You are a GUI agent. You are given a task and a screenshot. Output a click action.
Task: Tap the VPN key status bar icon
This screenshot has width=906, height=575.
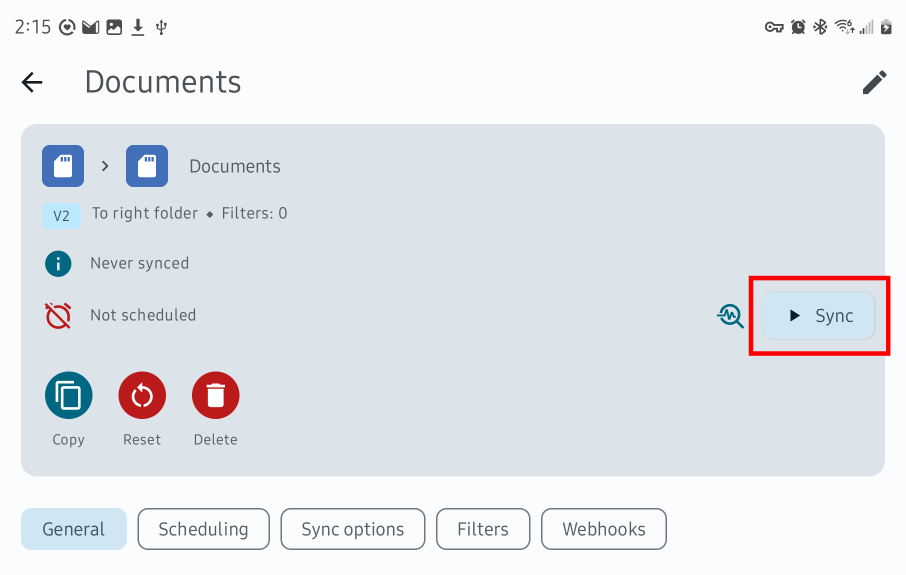pyautogui.click(x=774, y=27)
